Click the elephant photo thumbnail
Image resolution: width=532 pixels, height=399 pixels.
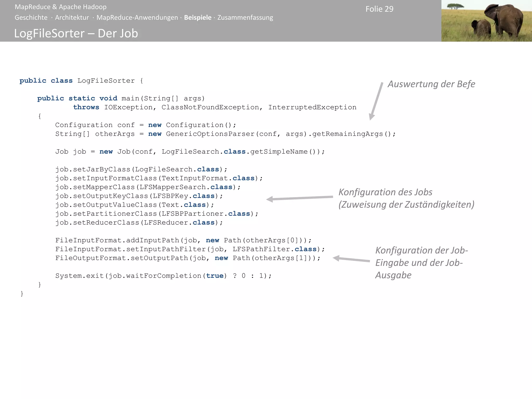(487, 21)
